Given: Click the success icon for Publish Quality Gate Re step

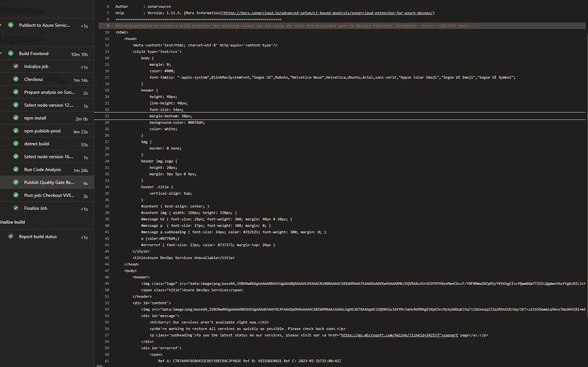Looking at the screenshot, I should (16, 182).
